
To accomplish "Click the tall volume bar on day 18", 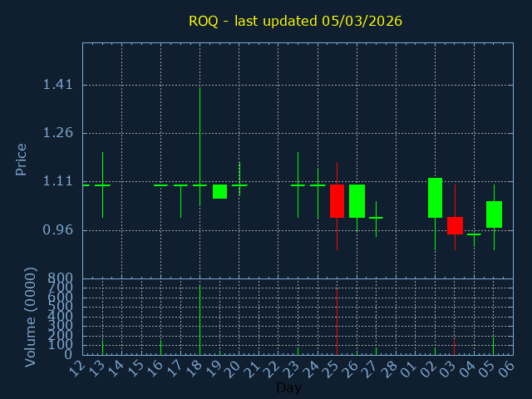I will (x=199, y=320).
